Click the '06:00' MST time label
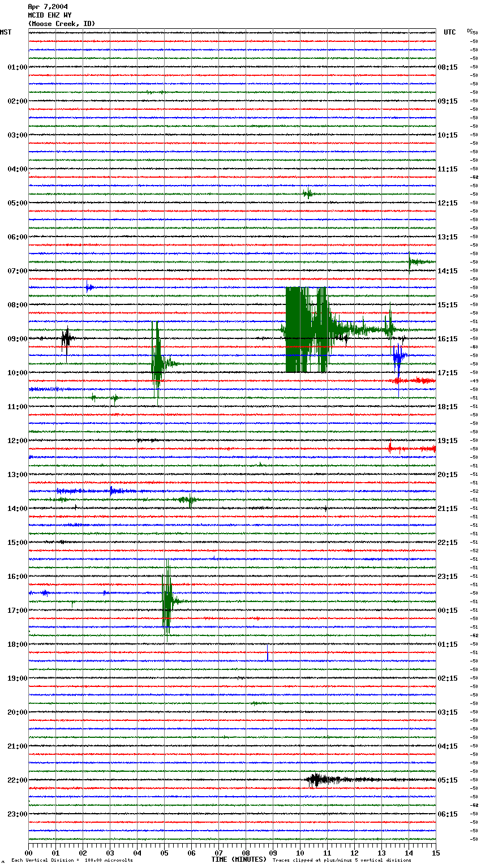 click(18, 237)
